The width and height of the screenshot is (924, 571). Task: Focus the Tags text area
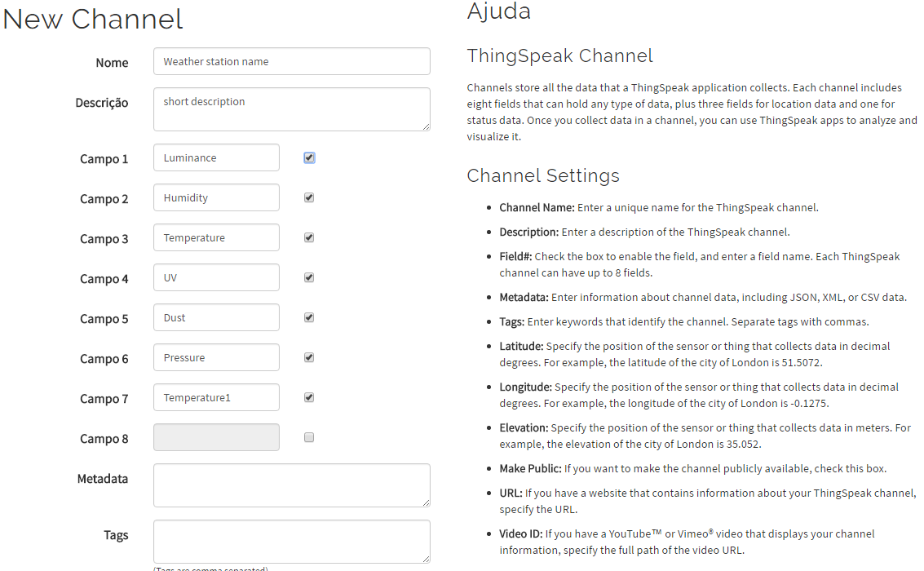pos(291,542)
